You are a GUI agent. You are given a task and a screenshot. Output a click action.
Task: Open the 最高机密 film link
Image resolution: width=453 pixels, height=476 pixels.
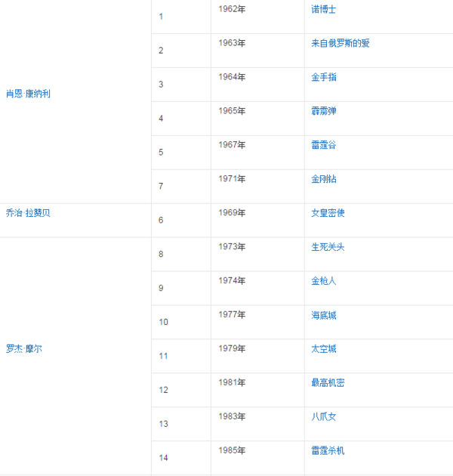tap(328, 382)
